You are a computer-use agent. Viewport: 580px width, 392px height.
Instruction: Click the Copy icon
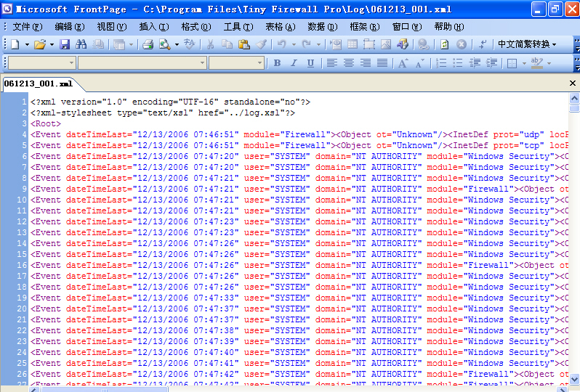[x=227, y=45]
